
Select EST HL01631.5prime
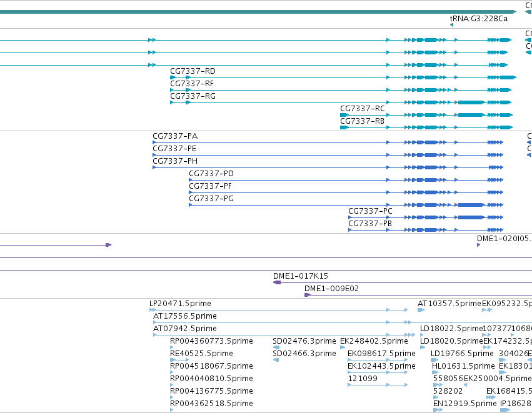pyautogui.click(x=463, y=367)
